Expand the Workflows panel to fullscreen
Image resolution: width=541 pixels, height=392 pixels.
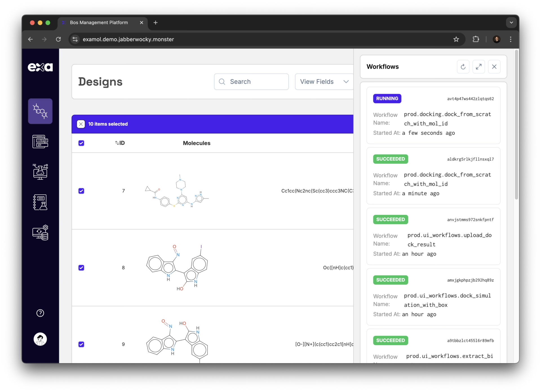478,67
